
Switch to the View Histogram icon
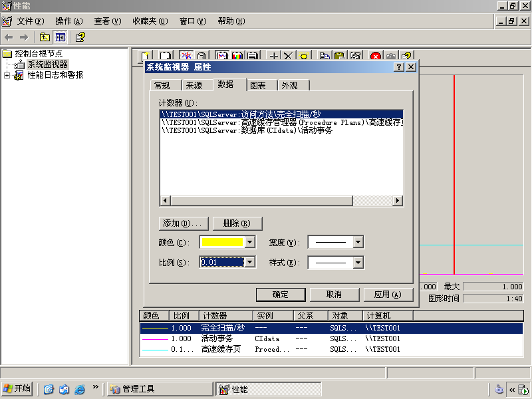click(x=237, y=56)
